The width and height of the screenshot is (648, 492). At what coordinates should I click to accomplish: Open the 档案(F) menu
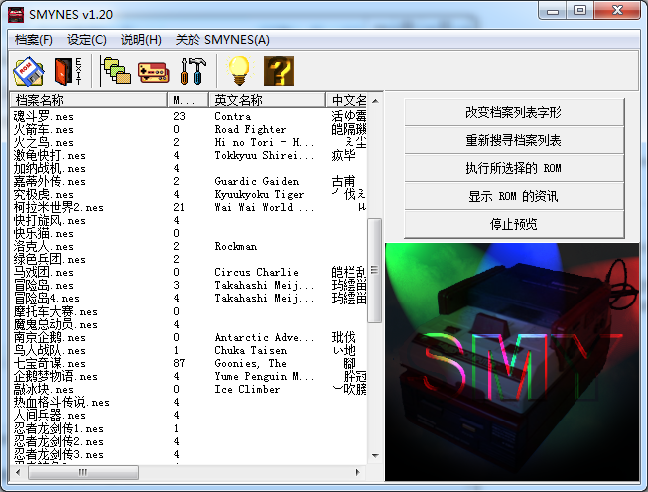[x=33, y=40]
